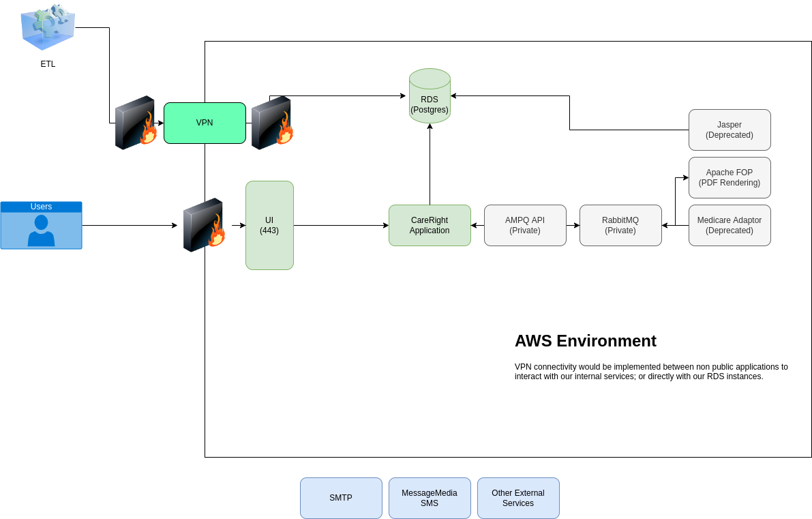
Task: Select the firewall icon left of VPN
Action: [136, 123]
